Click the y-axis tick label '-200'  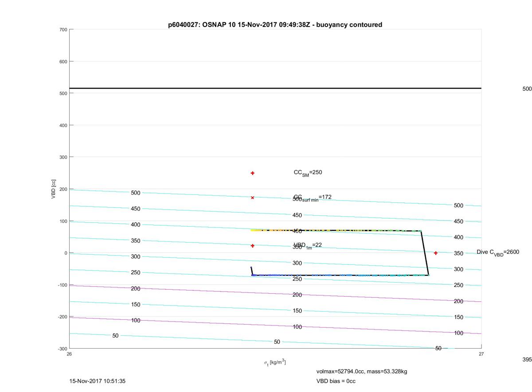[x=62, y=317]
